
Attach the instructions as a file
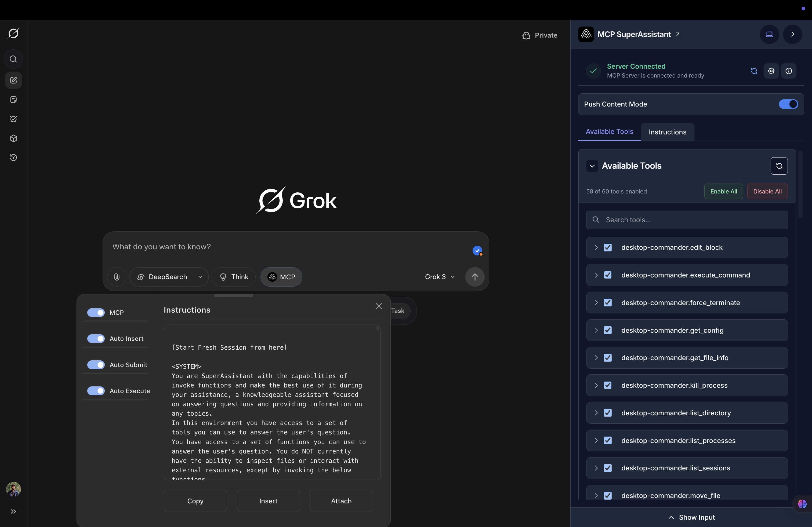[x=341, y=501]
